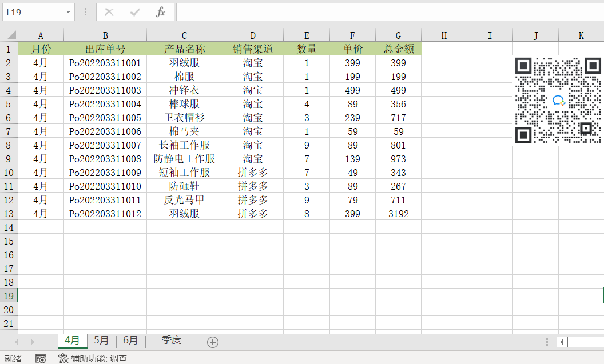The width and height of the screenshot is (604, 364).
Task: Select cell Po20220311001
Action: [105, 63]
